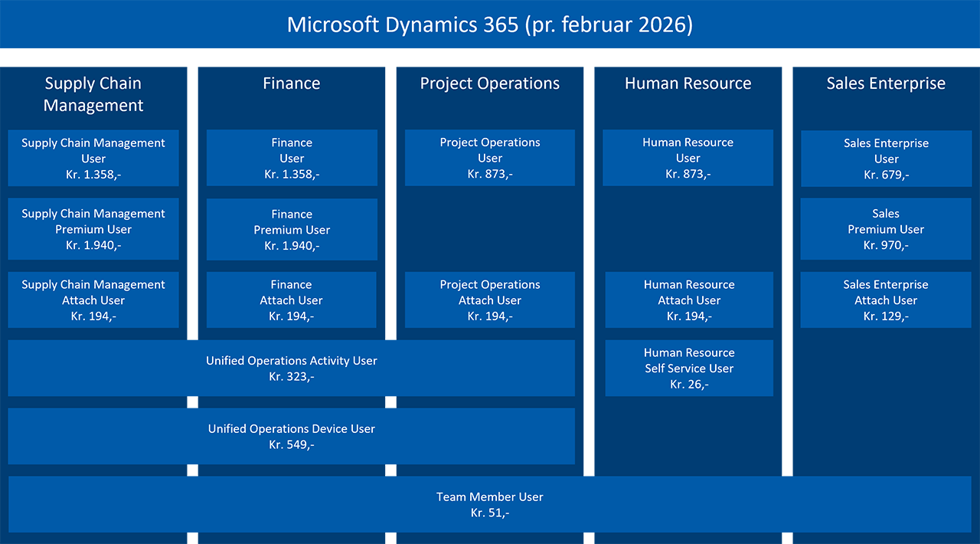Click the Unified Operations Activity User bar
The height and width of the screenshot is (544, 980).
point(292,368)
